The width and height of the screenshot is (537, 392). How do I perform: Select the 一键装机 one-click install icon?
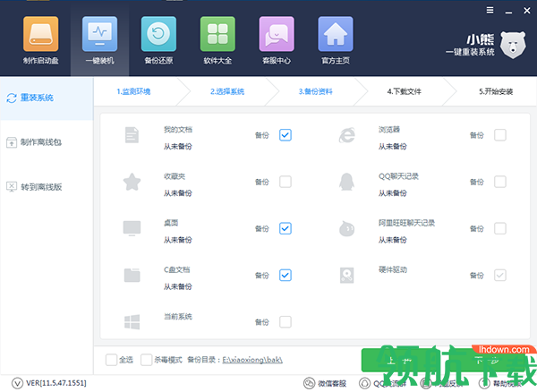[99, 34]
